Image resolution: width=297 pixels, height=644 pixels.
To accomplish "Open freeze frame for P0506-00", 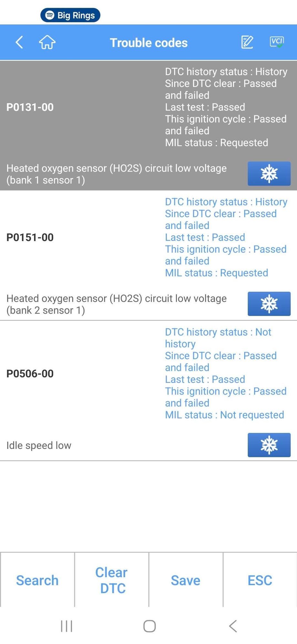I will [269, 445].
